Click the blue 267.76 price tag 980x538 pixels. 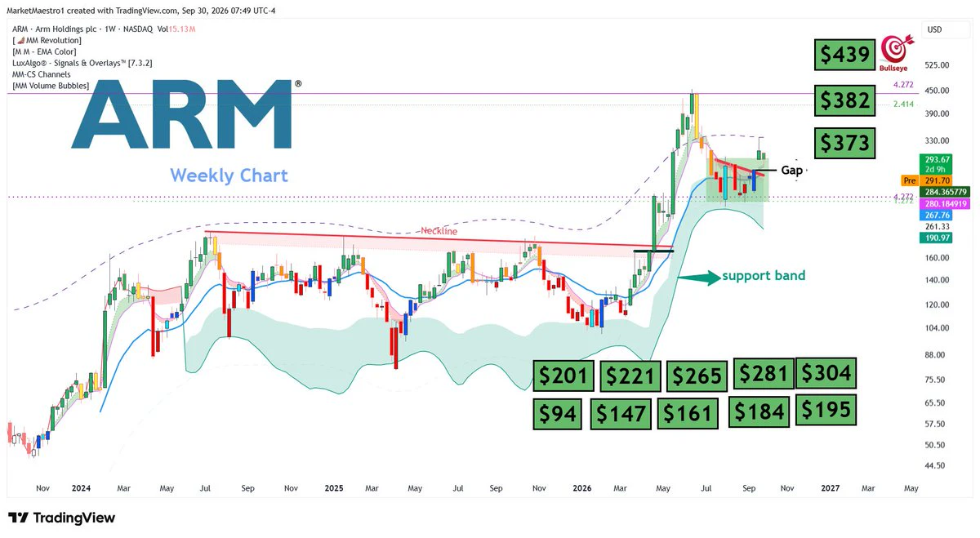pos(938,215)
